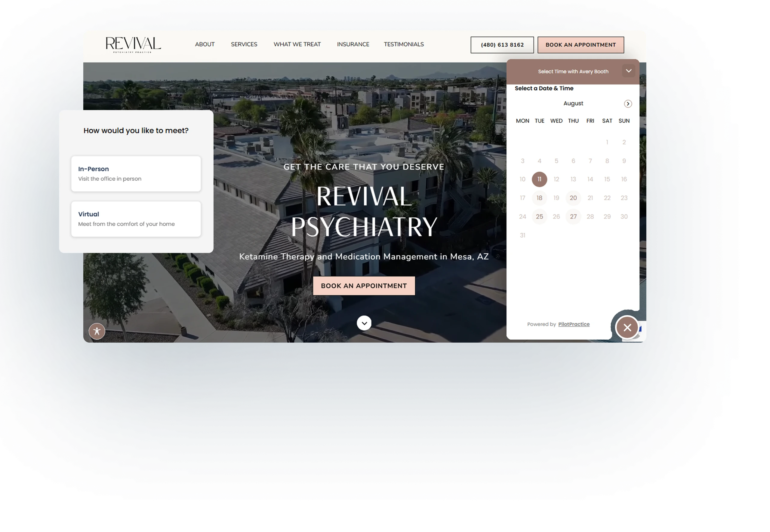
Task: Open the Services menu item
Action: pos(244,44)
